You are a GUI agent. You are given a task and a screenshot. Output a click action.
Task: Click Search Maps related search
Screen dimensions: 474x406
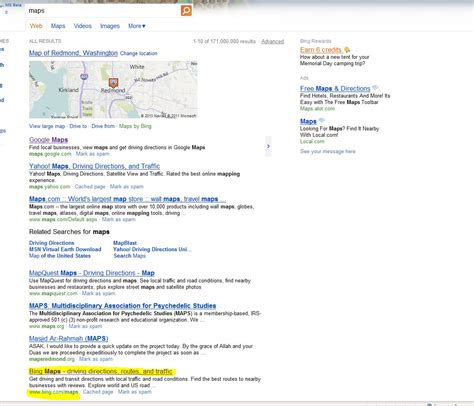(129, 256)
